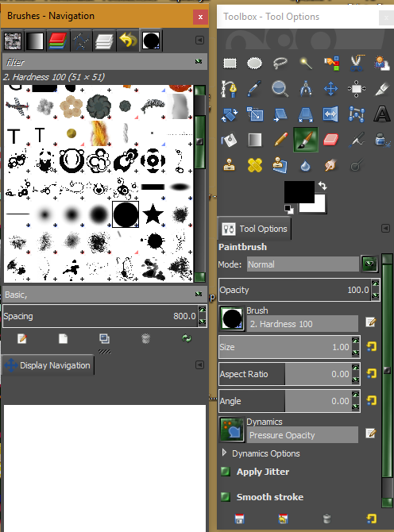This screenshot has width=394, height=532.
Task: Select the Ellipse Select tool
Action: click(254, 63)
